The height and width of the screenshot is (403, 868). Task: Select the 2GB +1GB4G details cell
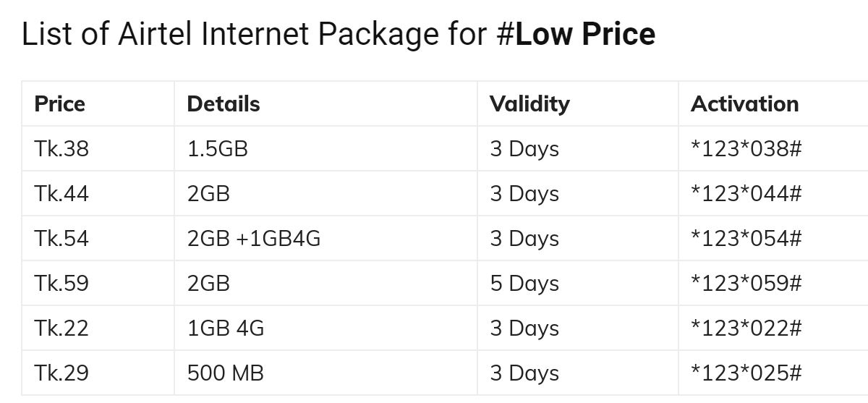(x=253, y=239)
